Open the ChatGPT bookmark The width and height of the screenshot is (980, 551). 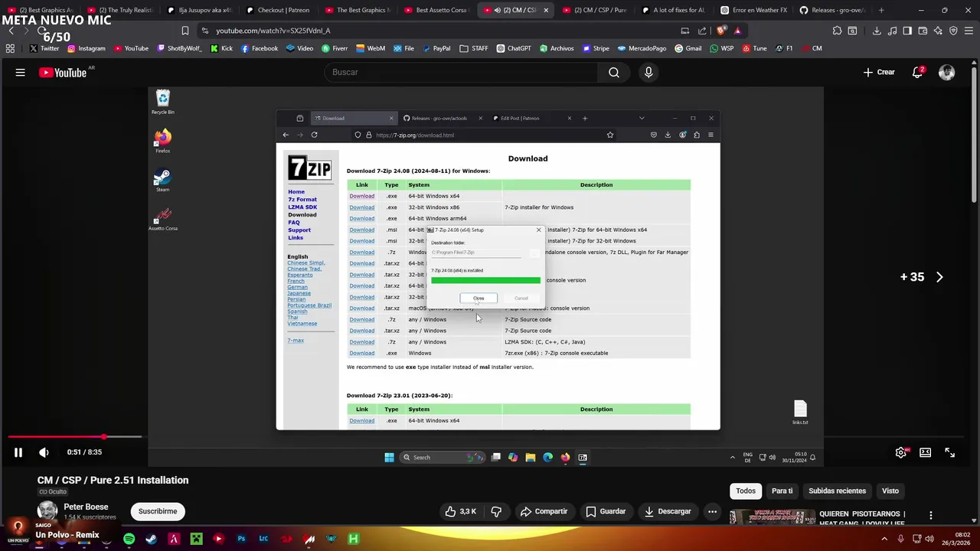[513, 48]
